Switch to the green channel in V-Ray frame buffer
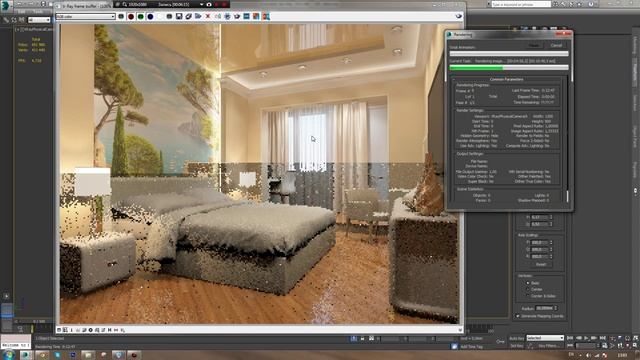 click(x=140, y=16)
